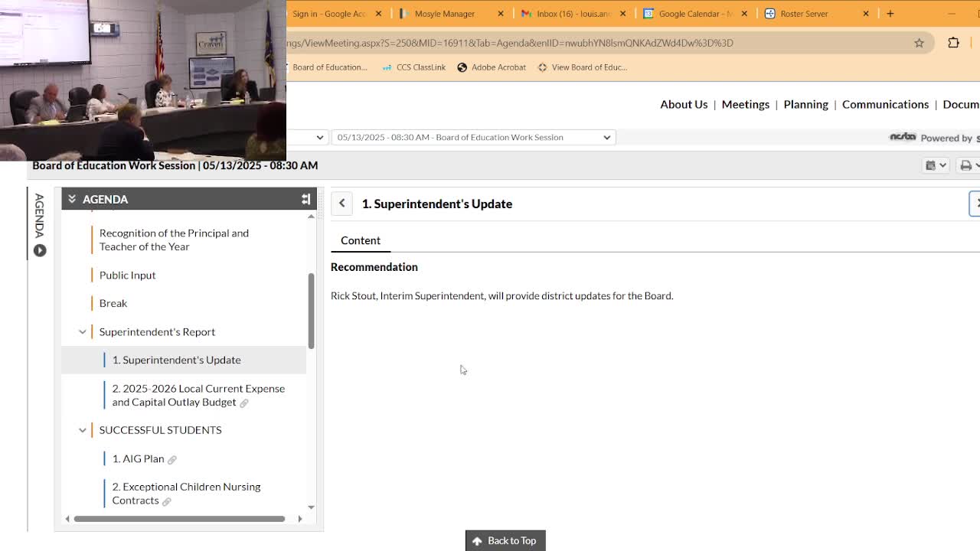
Task: Open the browser extensions puzzle icon
Action: [953, 43]
